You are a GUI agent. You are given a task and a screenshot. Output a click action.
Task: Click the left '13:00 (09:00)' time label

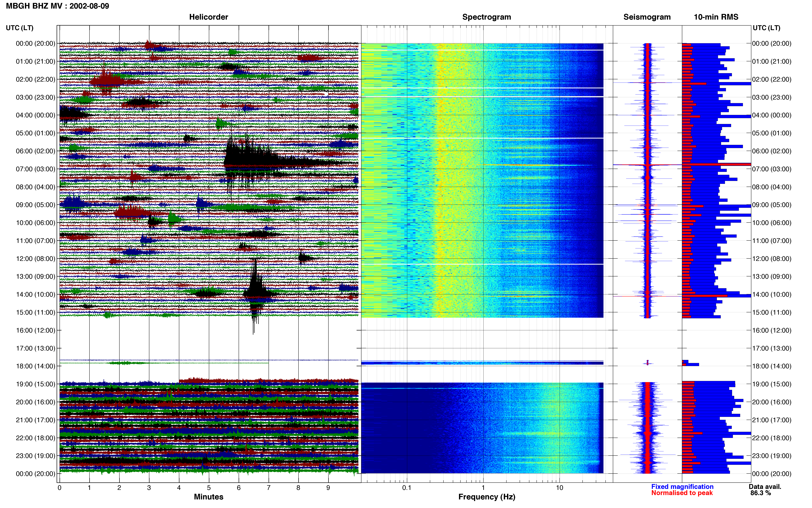click(x=36, y=276)
